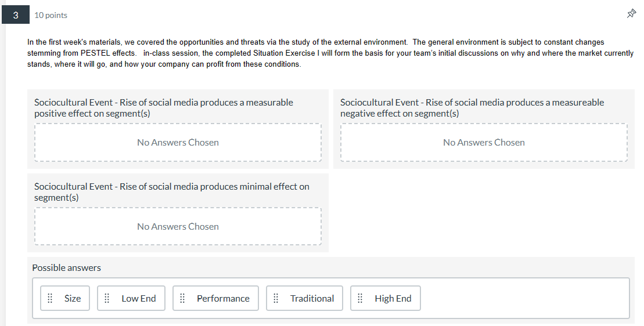Viewport: 644px width, 326px height.
Task: Select the High End answer label
Action: coord(393,299)
